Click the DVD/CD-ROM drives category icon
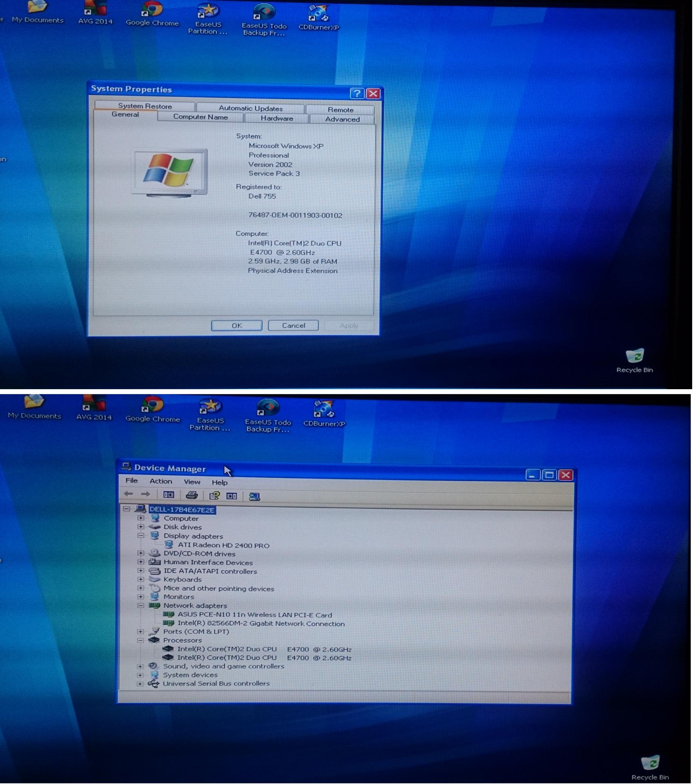The height and width of the screenshot is (784, 695). 154,553
